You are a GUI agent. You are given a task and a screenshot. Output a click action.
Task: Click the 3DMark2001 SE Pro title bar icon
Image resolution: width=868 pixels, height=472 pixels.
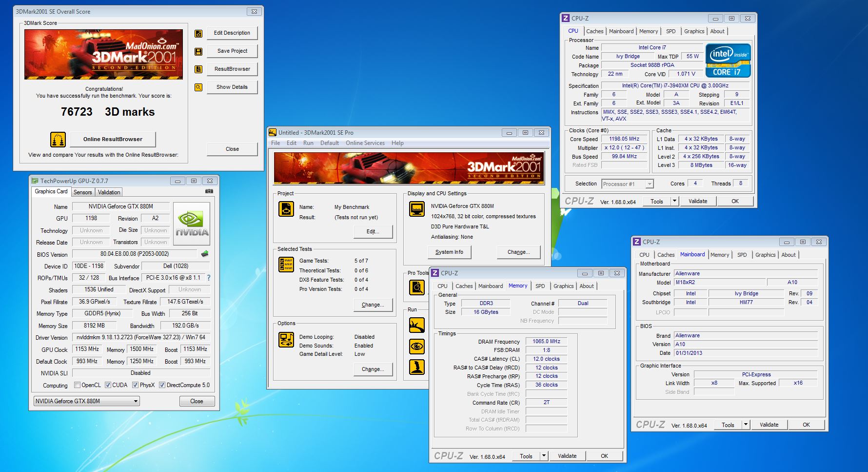(273, 132)
